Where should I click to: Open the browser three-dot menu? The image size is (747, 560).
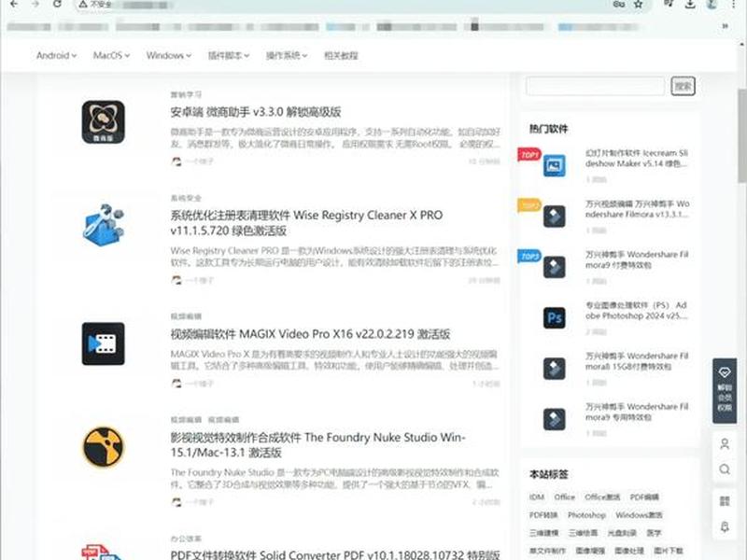coord(734,4)
